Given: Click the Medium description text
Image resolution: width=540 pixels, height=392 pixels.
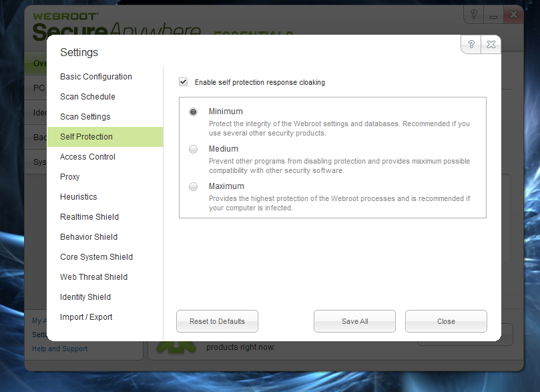Looking at the screenshot, I should pos(339,166).
